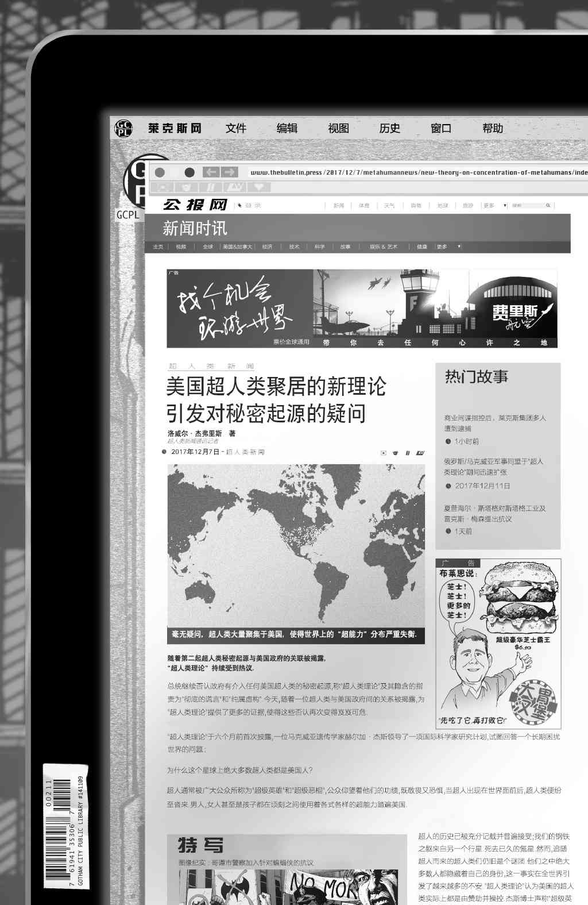Image resolution: width=588 pixels, height=905 pixels.
Task: Select the 娱乐 & 艺术 category tab
Action: click(384, 247)
